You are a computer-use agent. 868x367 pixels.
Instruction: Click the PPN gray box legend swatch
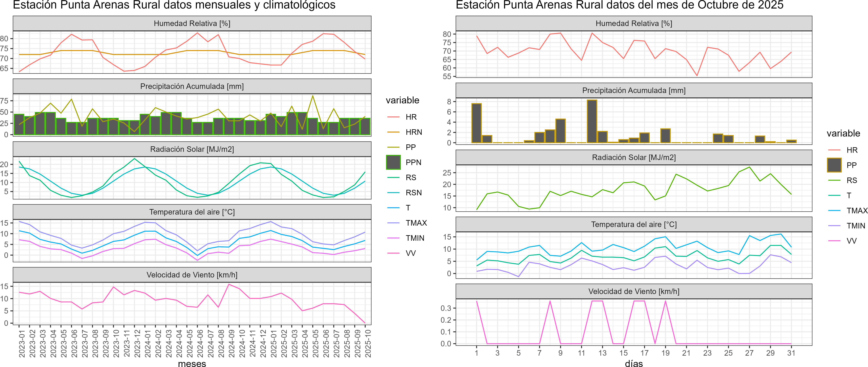point(393,162)
